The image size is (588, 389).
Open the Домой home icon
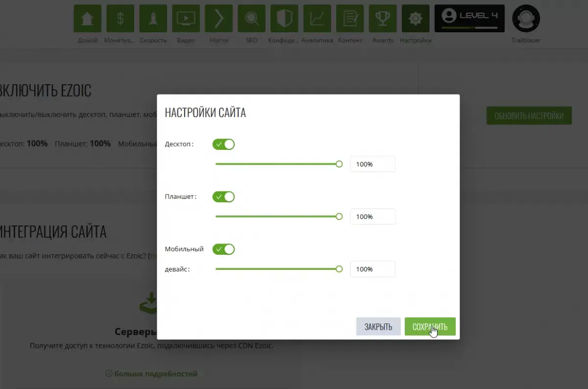click(x=87, y=19)
